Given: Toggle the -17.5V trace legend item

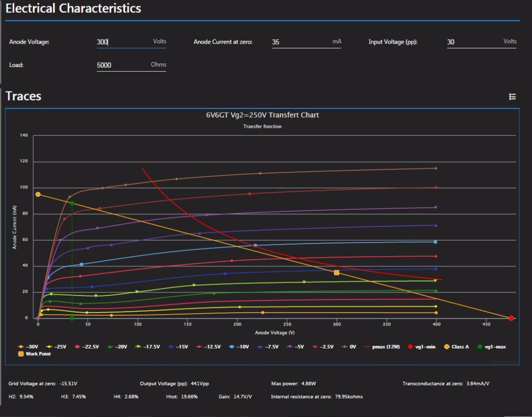Looking at the screenshot, I should 150,346.
